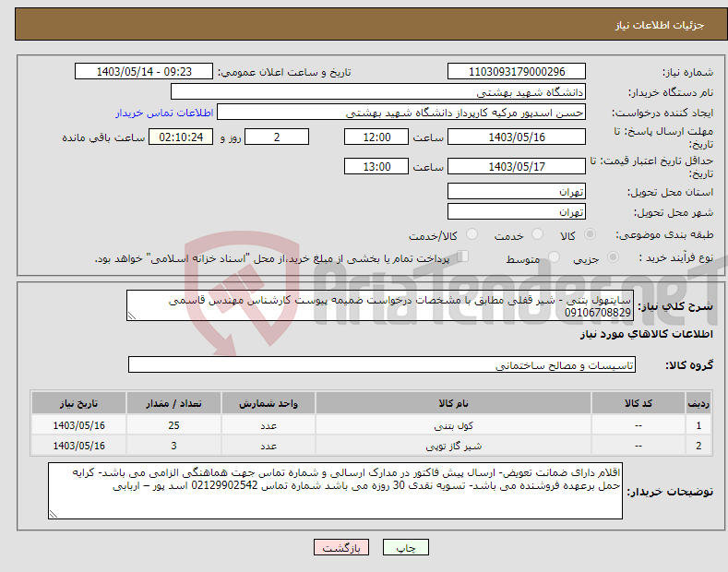The image size is (728, 572).
Task: Click the response deadline date 1403/05/16 field
Action: pyautogui.click(x=517, y=137)
